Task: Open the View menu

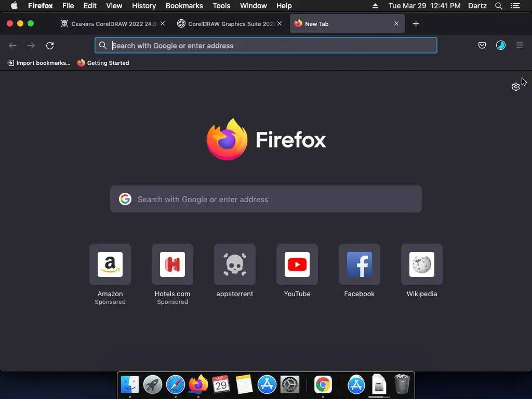Action: coord(114,6)
